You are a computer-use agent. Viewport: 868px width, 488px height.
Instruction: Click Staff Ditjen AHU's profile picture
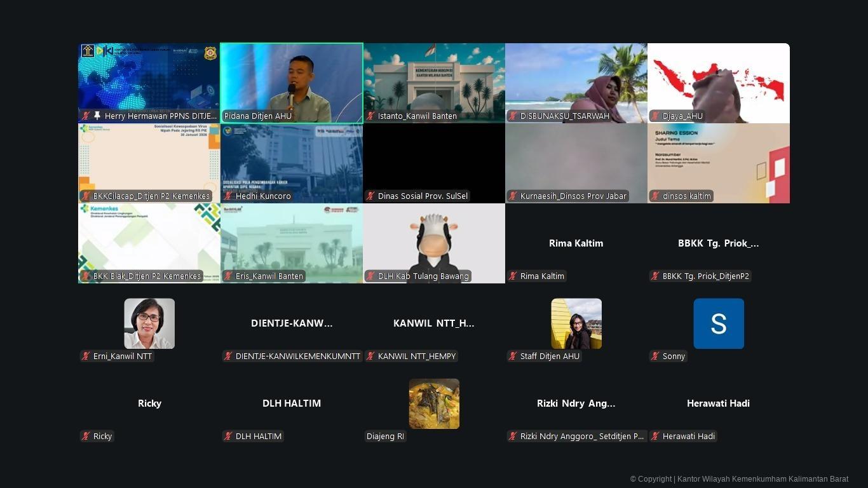pyautogui.click(x=576, y=323)
